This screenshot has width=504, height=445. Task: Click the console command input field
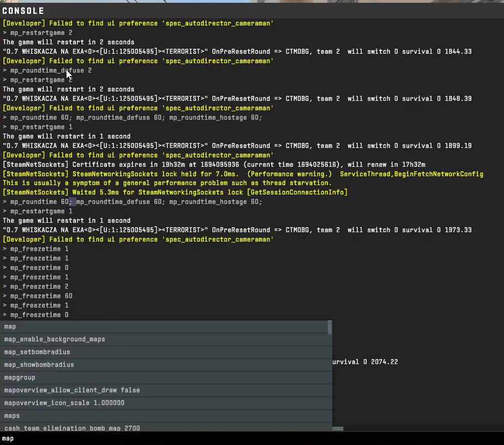coord(249,438)
